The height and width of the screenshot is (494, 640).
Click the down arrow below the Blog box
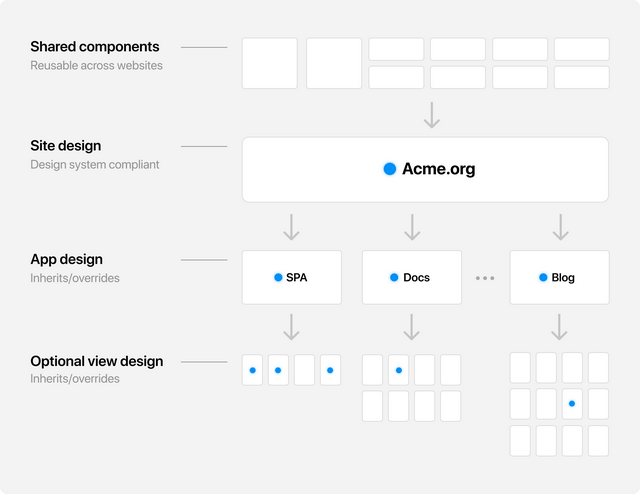click(x=560, y=327)
